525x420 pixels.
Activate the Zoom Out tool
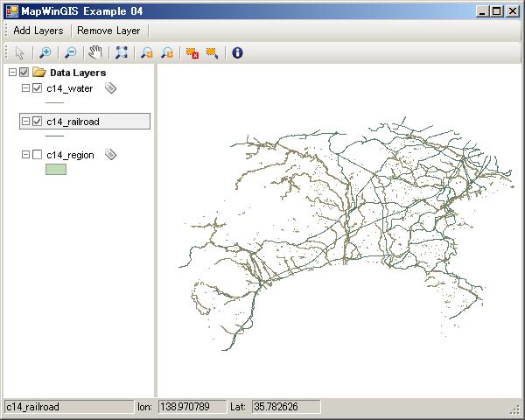click(70, 52)
